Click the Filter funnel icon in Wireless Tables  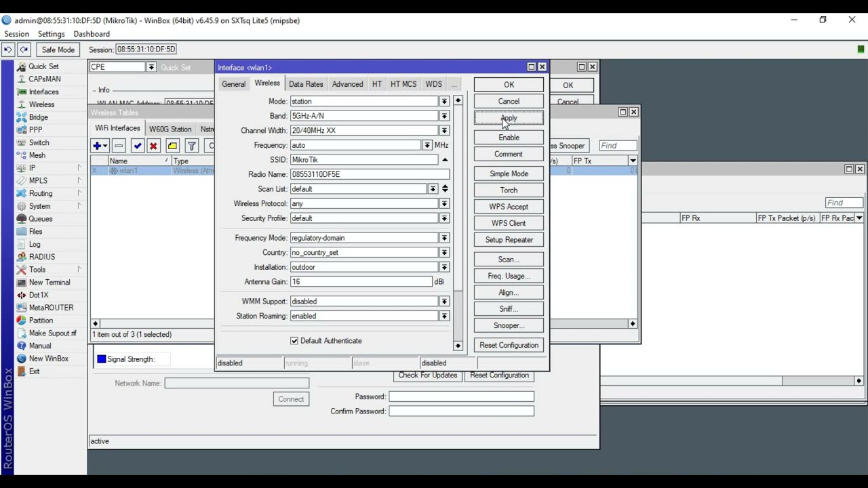pyautogui.click(x=191, y=146)
